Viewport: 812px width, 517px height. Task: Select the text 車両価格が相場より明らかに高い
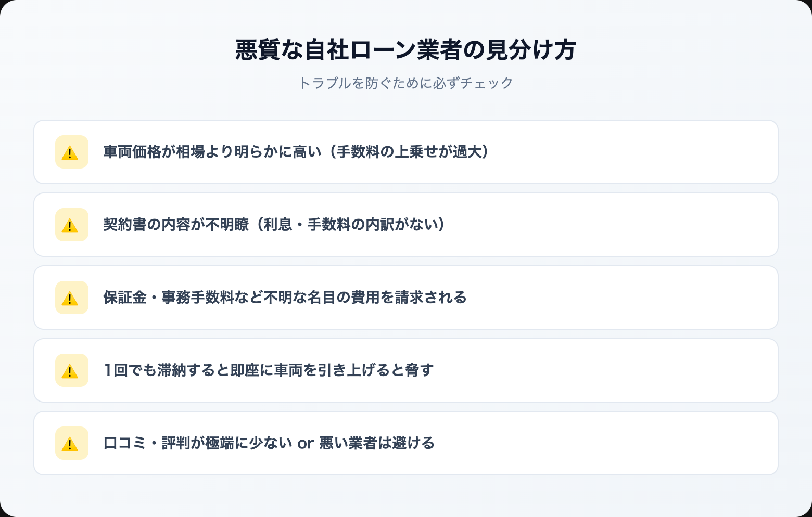point(212,152)
